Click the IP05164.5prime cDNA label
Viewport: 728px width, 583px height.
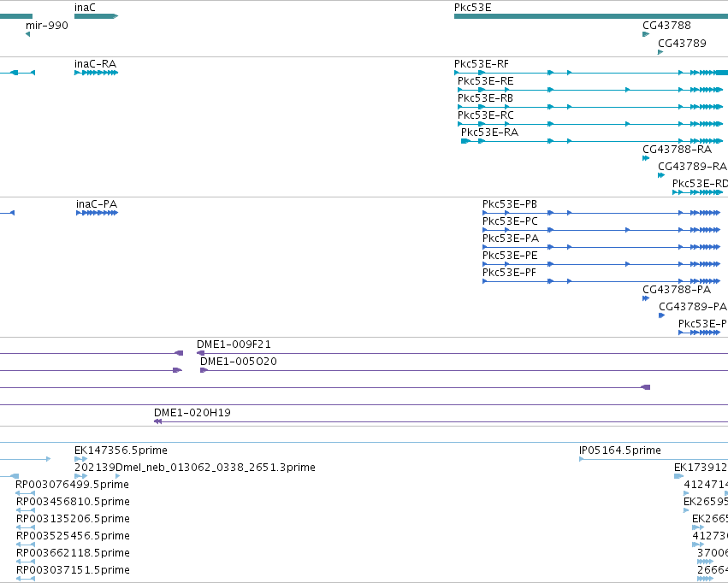click(x=620, y=450)
